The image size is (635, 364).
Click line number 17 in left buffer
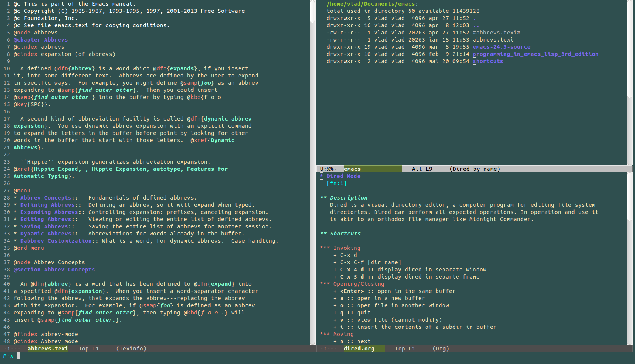tap(7, 119)
